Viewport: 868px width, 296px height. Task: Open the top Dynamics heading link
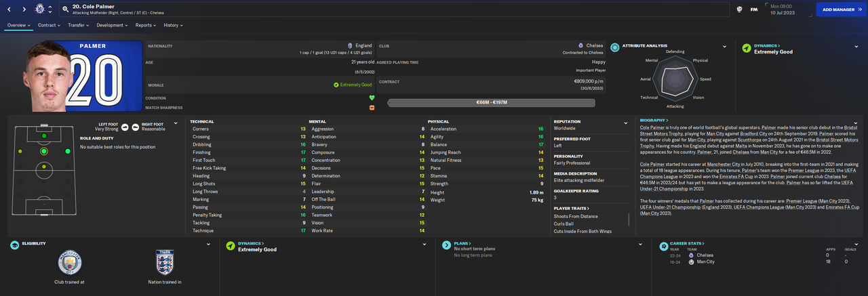pyautogui.click(x=768, y=46)
